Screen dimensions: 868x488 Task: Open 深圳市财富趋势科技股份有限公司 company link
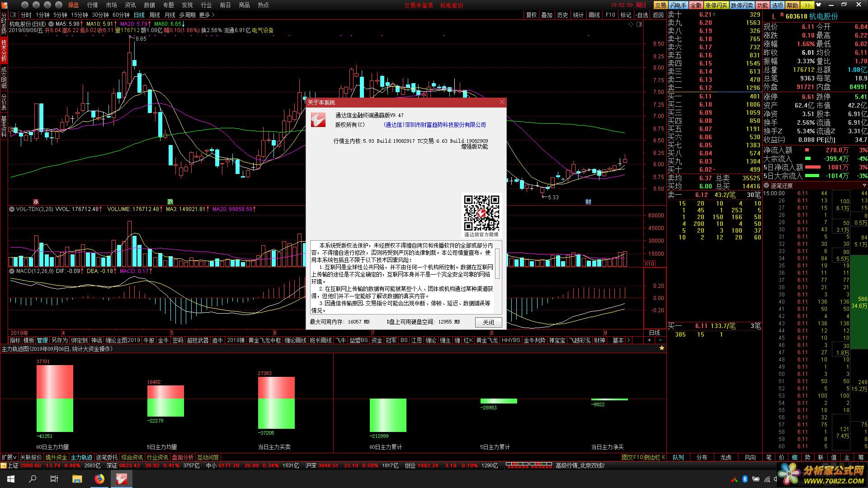point(435,125)
